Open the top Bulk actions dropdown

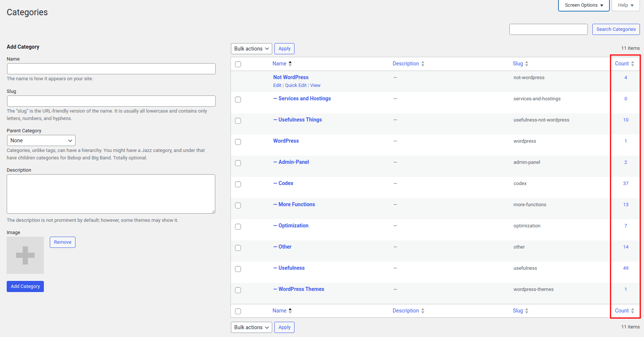click(x=251, y=49)
